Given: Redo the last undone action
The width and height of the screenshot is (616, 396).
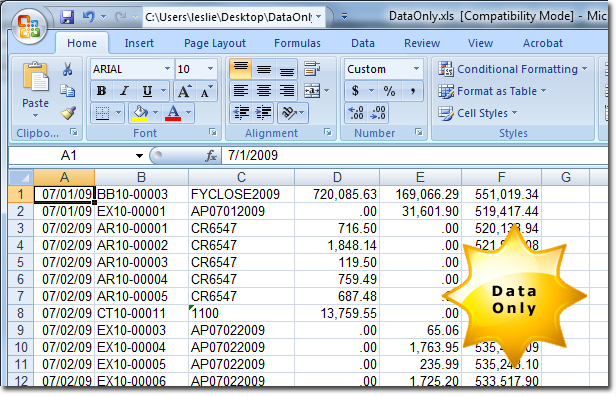Looking at the screenshot, I should [121, 17].
